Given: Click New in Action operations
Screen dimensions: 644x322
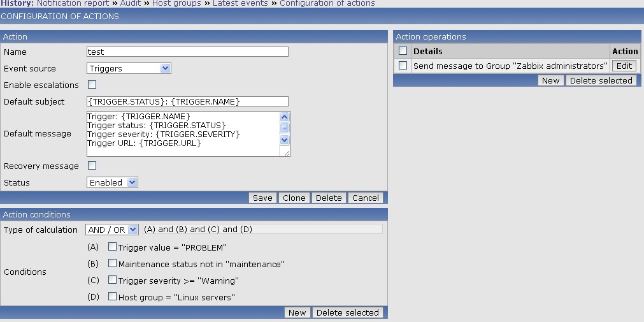Looking at the screenshot, I should point(551,80).
